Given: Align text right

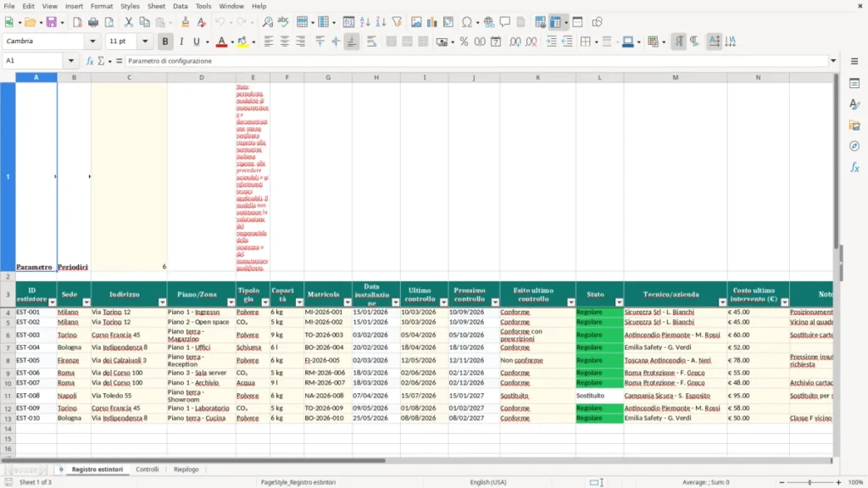Looking at the screenshot, I should click(x=301, y=42).
